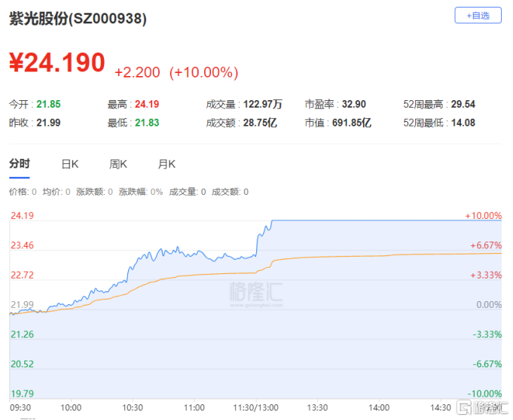Screen dimensions: 513x420
Task: Click the 52周最低 value 14.08
Action: click(x=463, y=123)
